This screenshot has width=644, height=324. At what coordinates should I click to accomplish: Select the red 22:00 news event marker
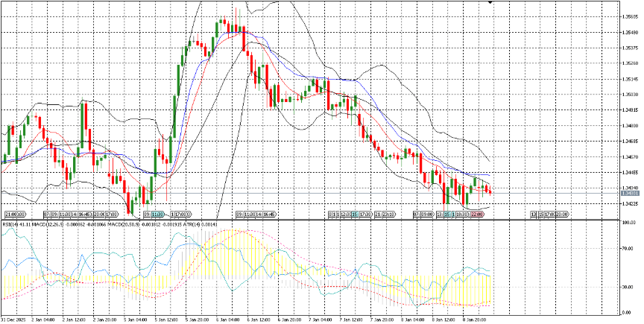(478, 215)
